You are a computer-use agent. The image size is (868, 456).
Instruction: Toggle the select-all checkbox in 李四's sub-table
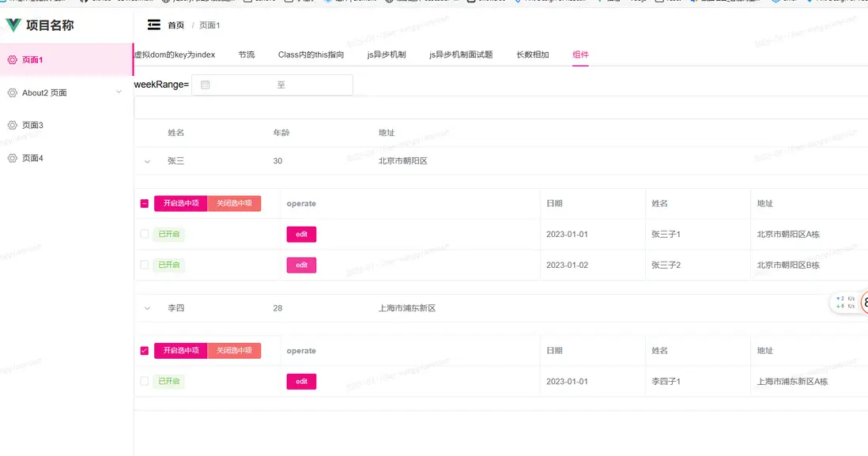[x=145, y=351]
